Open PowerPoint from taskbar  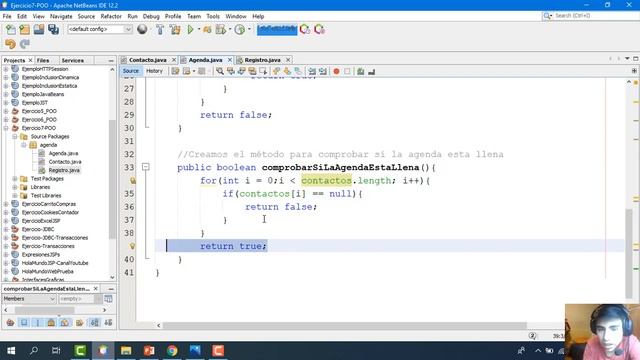149,351
